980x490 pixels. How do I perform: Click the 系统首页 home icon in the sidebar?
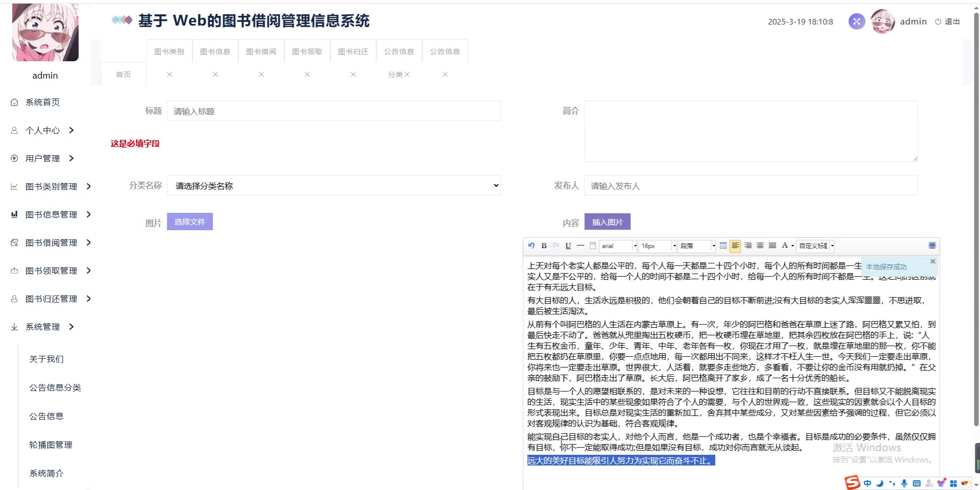point(14,102)
